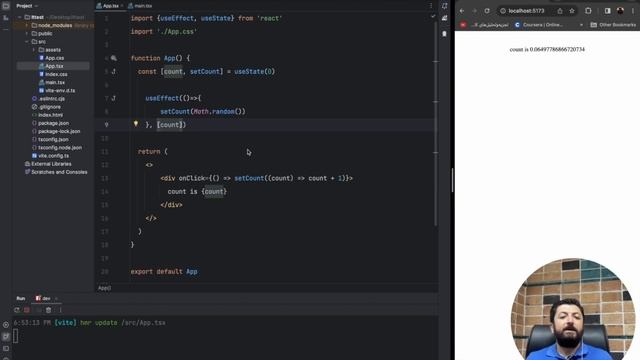Click /src/App.tsx path in console
The image size is (640, 360).
143,323
